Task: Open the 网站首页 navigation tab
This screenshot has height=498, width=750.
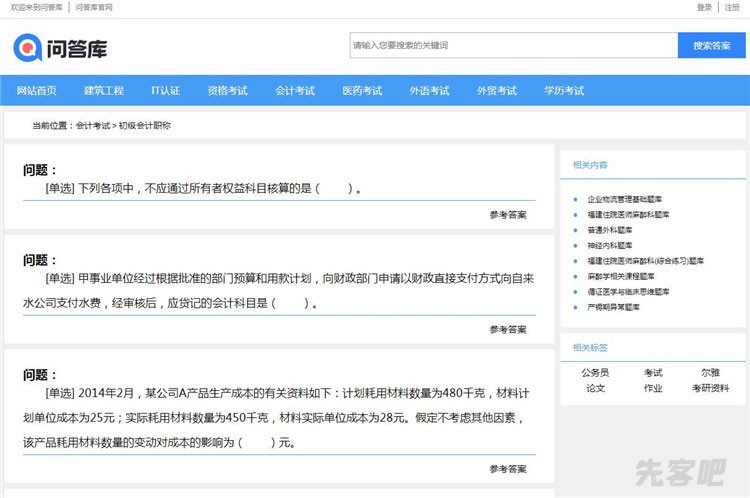Action: [37, 91]
